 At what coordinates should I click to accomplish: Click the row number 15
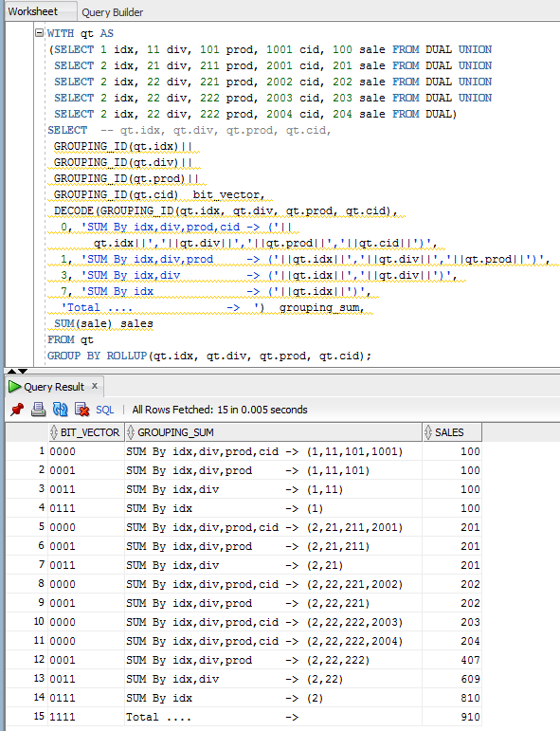click(x=27, y=716)
